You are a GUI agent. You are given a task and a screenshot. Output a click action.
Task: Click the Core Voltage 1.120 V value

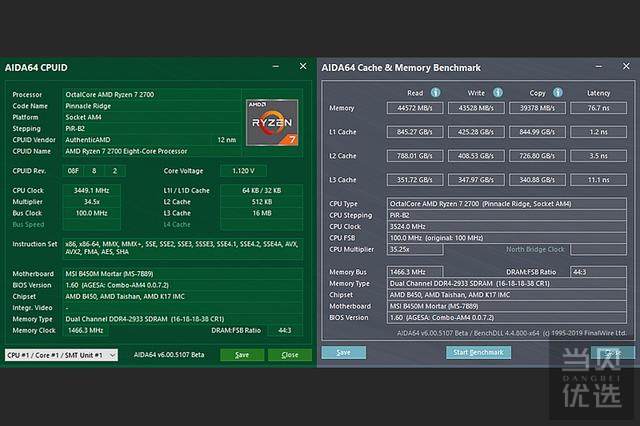(243, 171)
